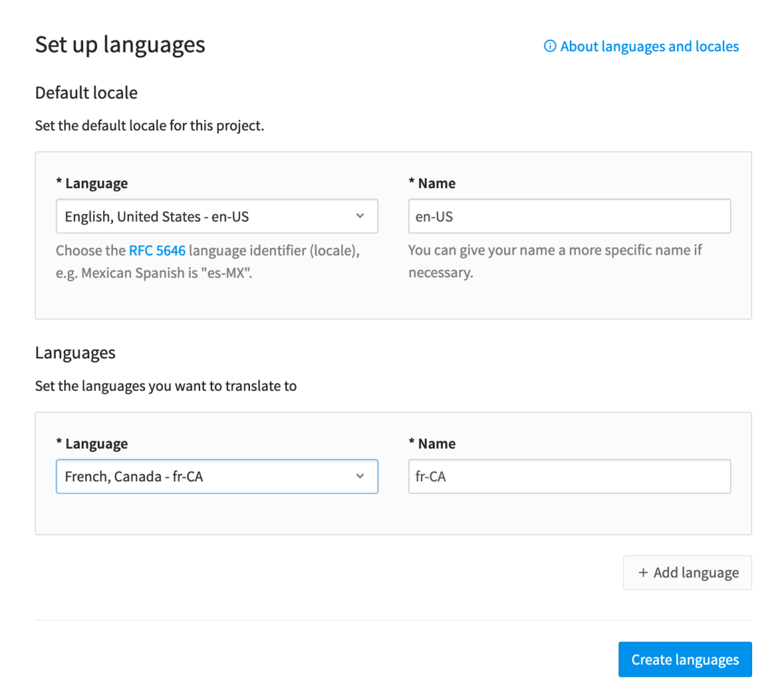The width and height of the screenshot is (778, 700).
Task: Click the Set up languages heading
Action: click(x=120, y=45)
